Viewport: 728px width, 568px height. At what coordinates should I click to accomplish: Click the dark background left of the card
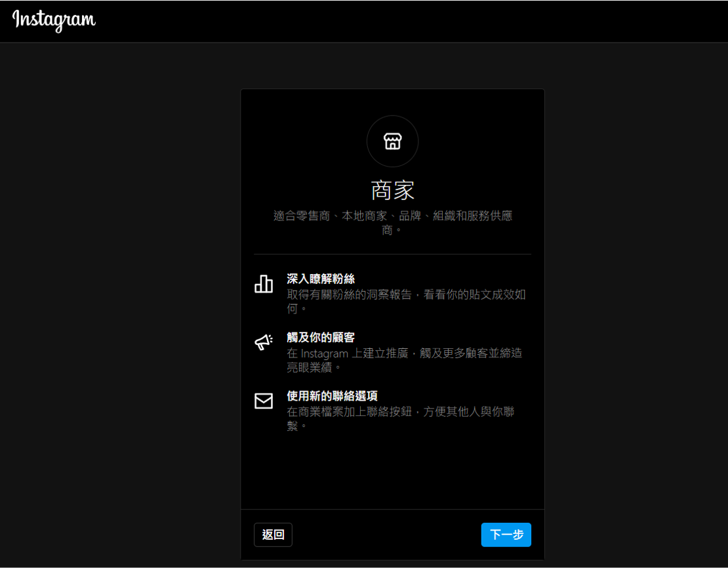[x=118, y=295]
